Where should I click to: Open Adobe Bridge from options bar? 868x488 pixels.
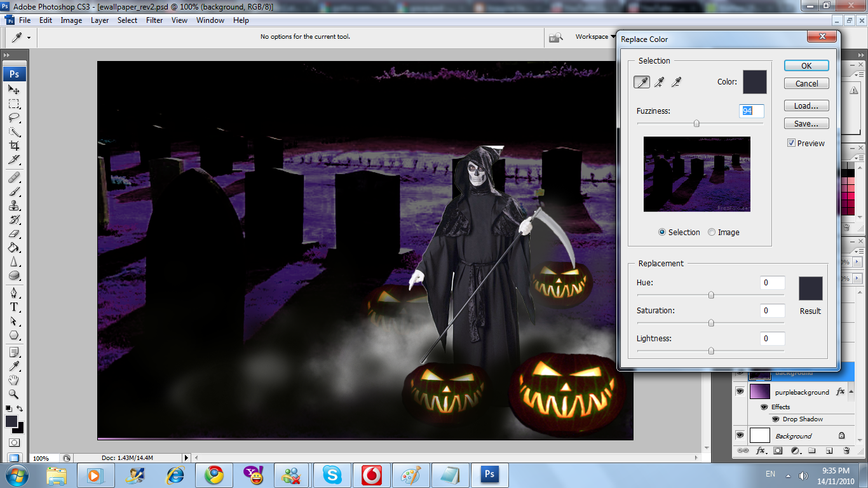[x=556, y=37]
